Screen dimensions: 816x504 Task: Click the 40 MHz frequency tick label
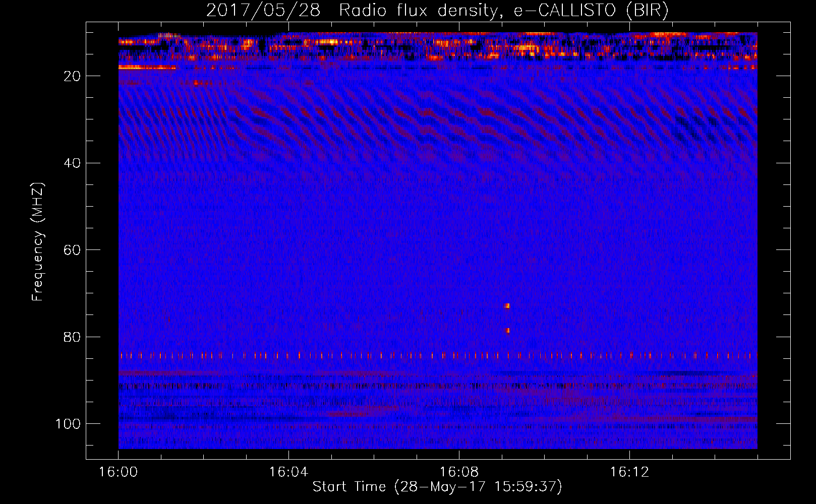click(72, 163)
